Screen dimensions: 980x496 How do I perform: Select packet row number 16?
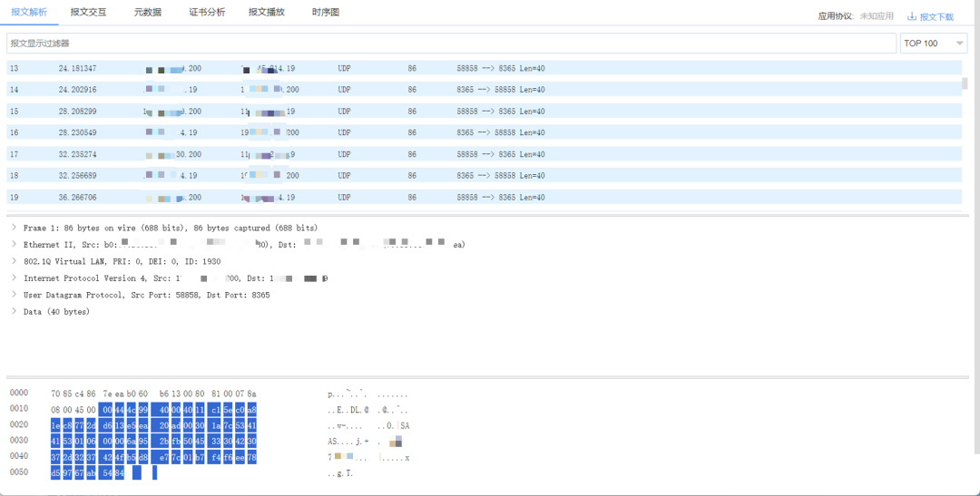pyautogui.click(x=485, y=132)
